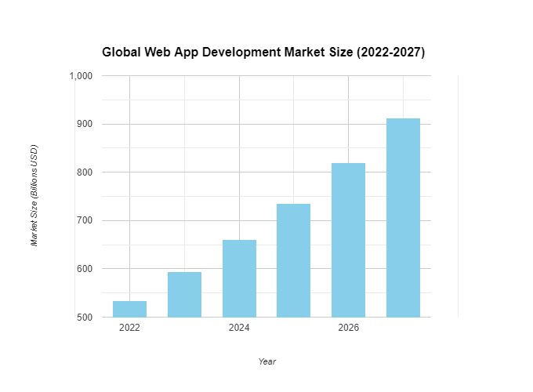Click the tallest bar for 2027
Image resolution: width=533 pixels, height=392 pixels.
pos(403,218)
